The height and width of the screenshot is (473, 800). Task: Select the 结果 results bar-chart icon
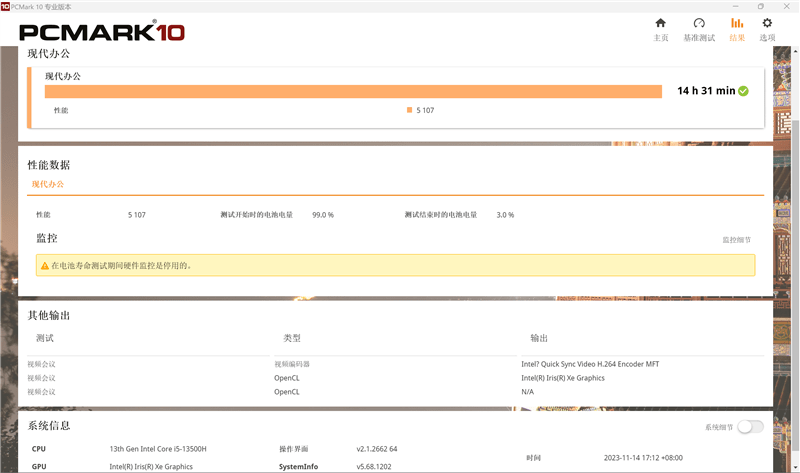737,28
